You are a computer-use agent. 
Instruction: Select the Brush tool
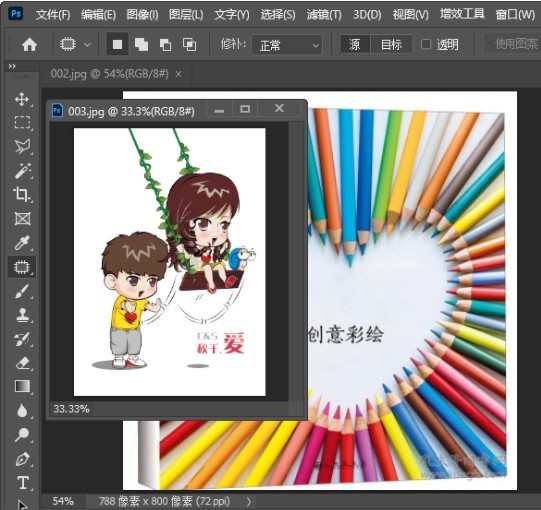22,291
